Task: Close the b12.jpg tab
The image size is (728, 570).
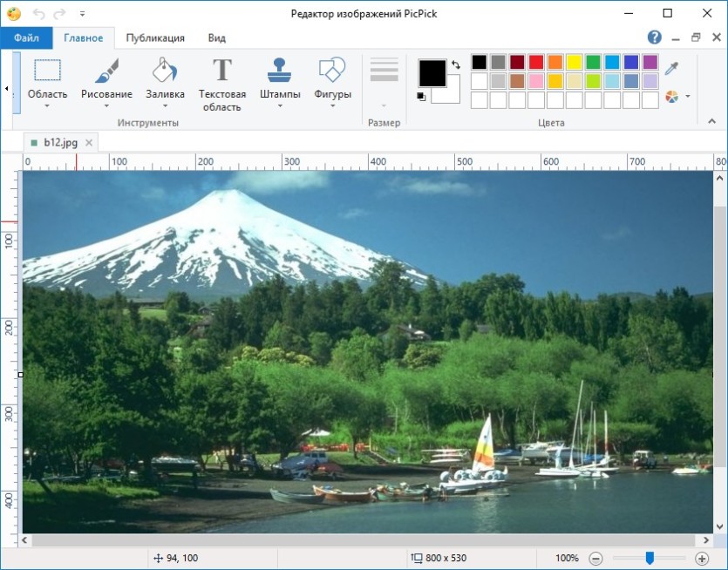Action: coord(89,143)
